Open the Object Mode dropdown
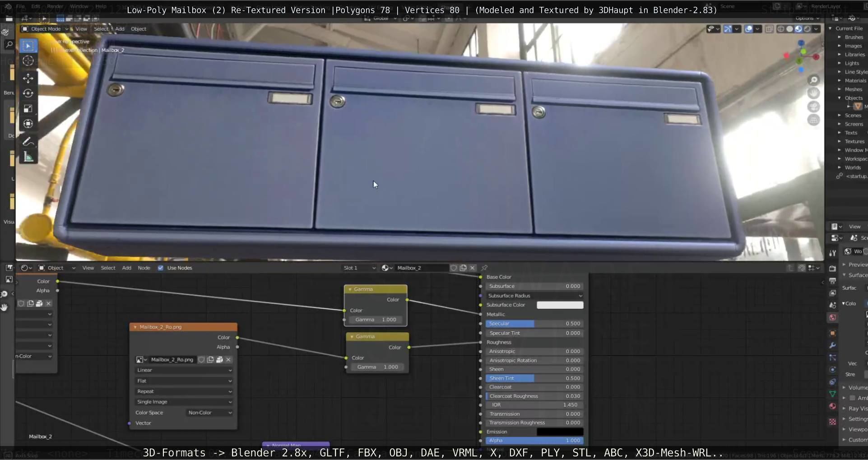This screenshot has width=868, height=460. 45,29
